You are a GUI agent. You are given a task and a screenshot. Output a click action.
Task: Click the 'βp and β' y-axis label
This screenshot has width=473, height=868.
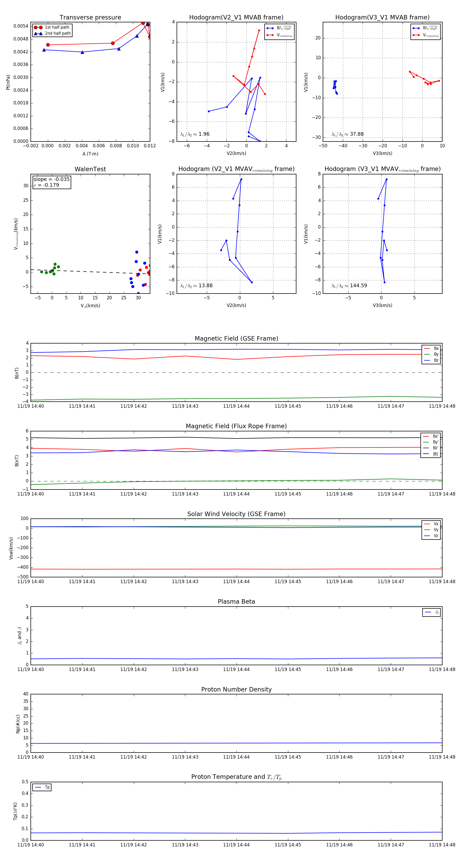19,636
